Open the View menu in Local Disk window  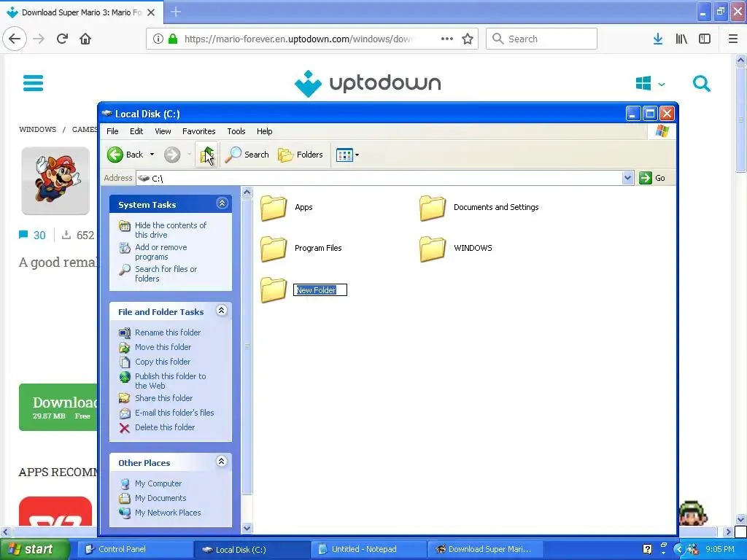click(x=163, y=131)
